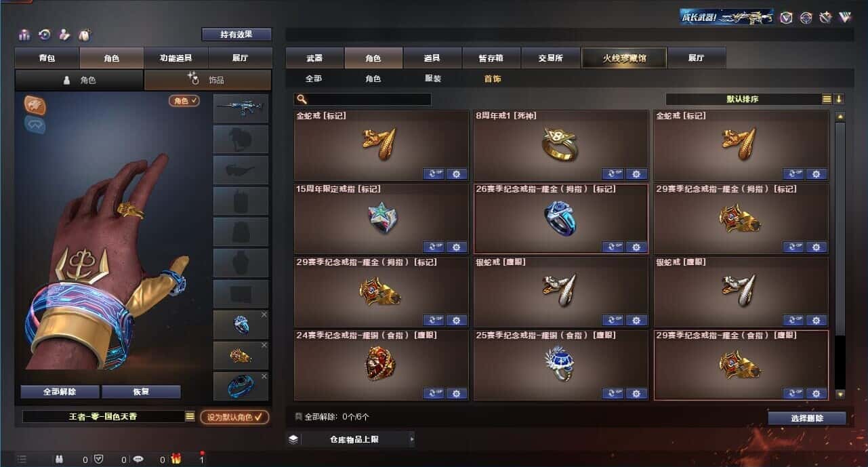
Task: Open the 成长武器 weapon banner
Action: (x=728, y=17)
